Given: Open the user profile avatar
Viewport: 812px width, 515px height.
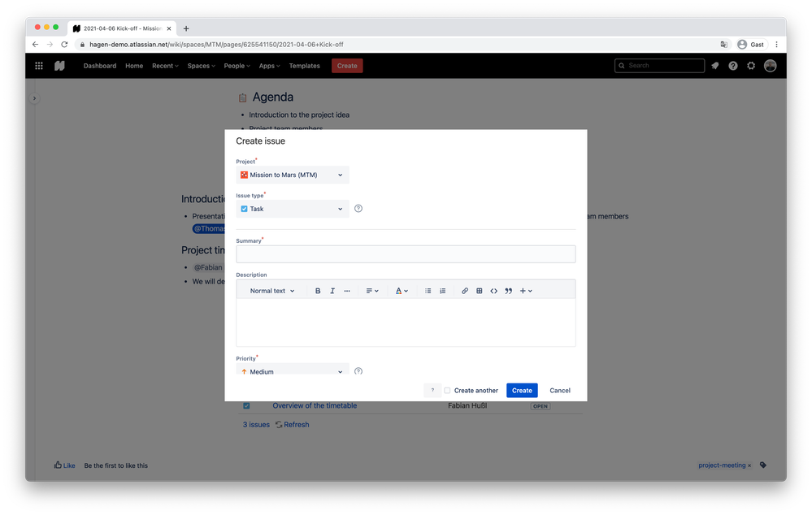Looking at the screenshot, I should [771, 66].
